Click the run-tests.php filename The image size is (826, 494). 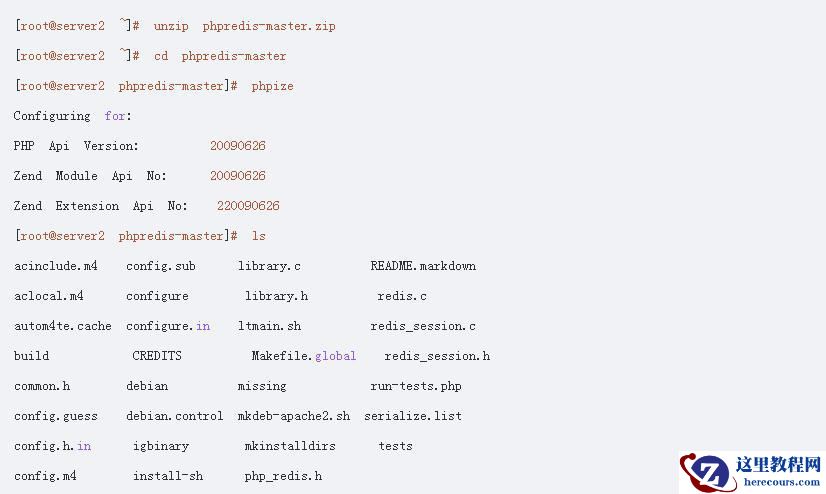[x=416, y=386]
